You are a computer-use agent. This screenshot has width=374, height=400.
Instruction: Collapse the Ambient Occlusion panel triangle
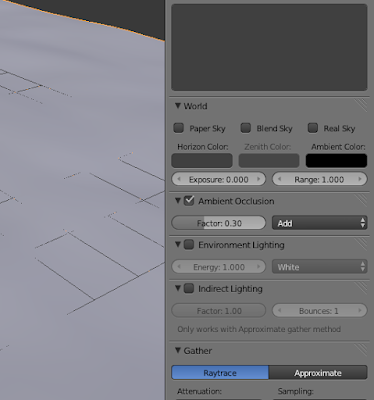(178, 201)
